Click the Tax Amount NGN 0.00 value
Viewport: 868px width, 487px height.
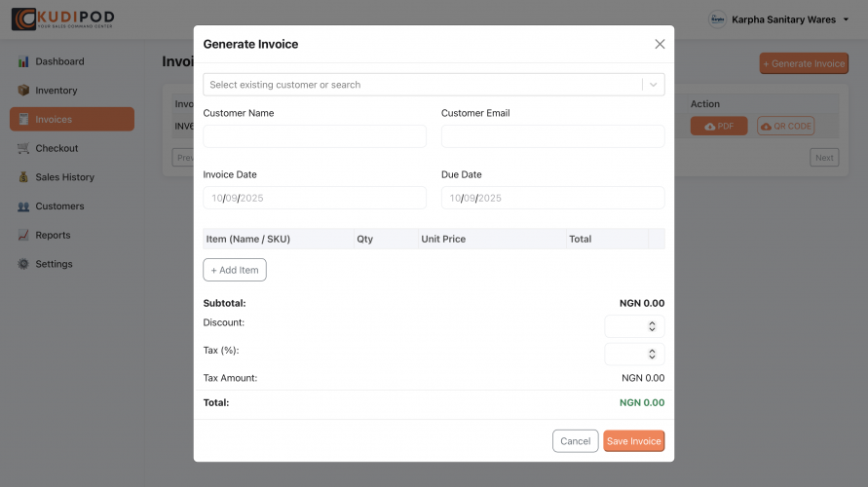[x=643, y=378]
